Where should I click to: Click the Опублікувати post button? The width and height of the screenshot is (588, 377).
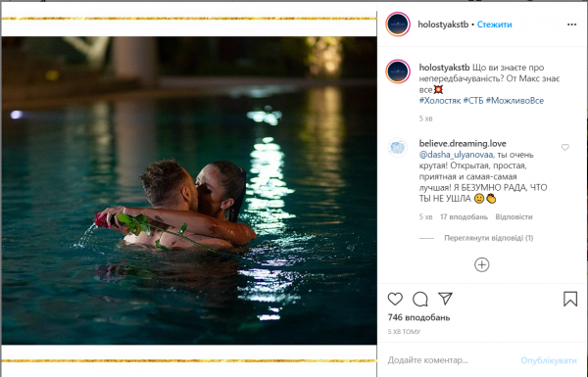point(548,360)
